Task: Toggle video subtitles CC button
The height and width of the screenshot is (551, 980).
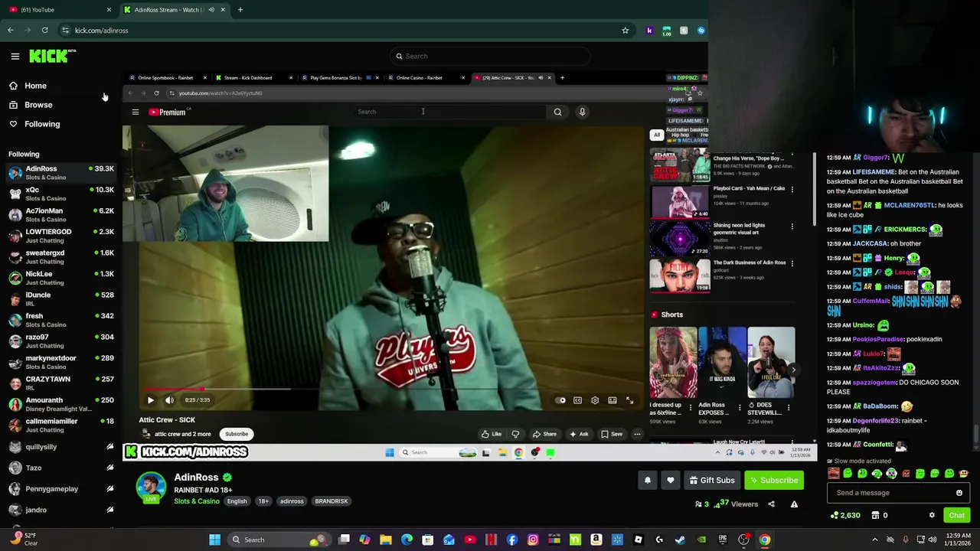Action: point(578,400)
